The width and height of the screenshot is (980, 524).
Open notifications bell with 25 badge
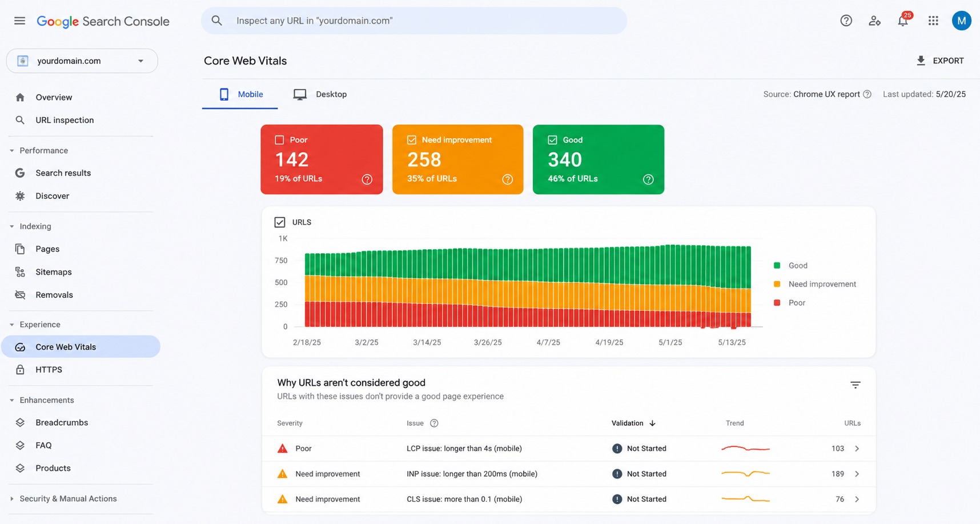click(903, 21)
